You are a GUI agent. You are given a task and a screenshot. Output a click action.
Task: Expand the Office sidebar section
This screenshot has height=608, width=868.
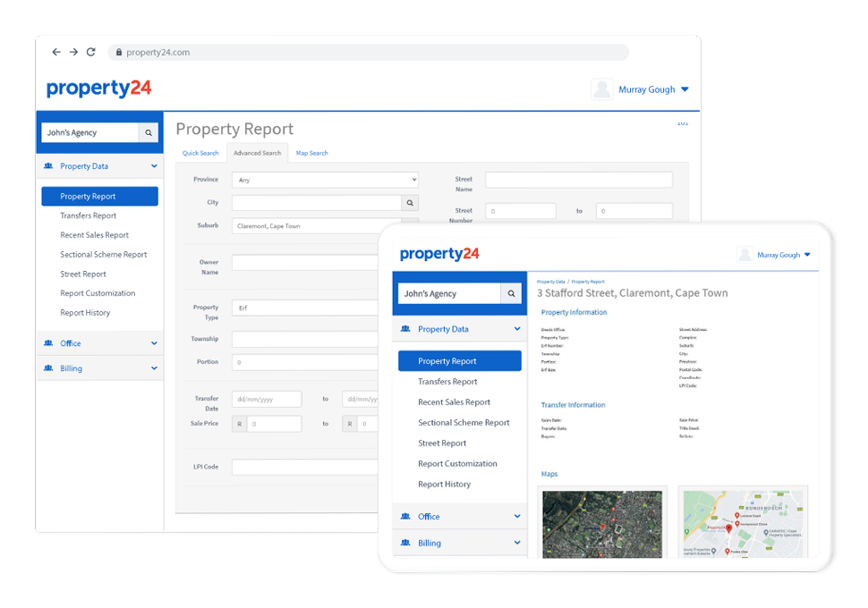pyautogui.click(x=153, y=342)
